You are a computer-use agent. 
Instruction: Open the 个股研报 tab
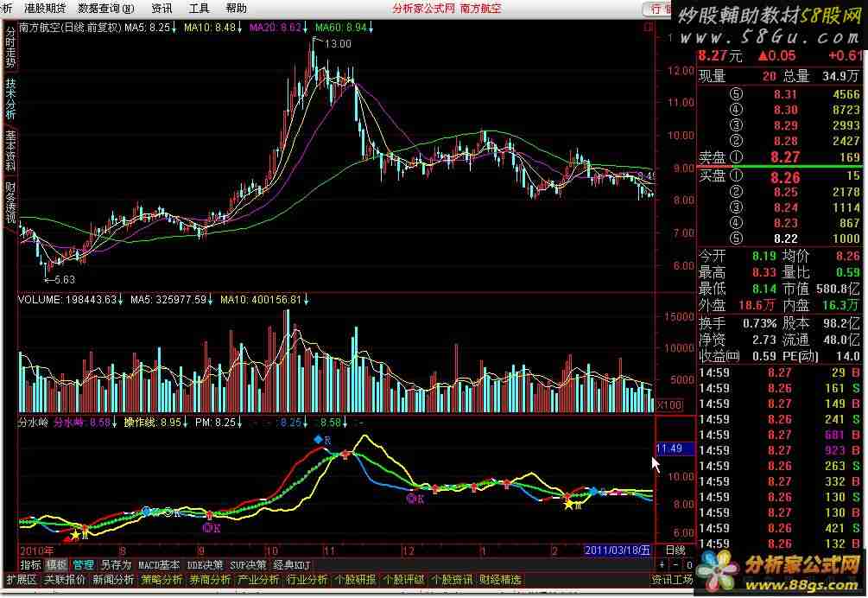click(355, 580)
